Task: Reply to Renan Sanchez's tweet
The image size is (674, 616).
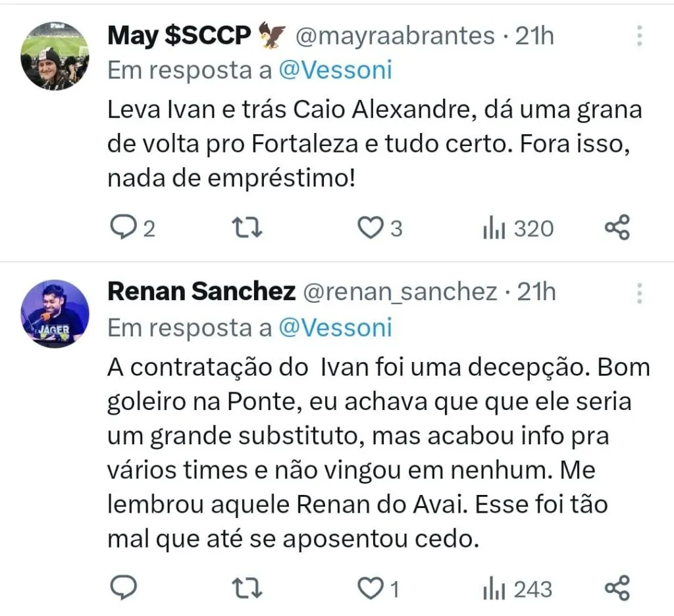Action: [x=122, y=588]
